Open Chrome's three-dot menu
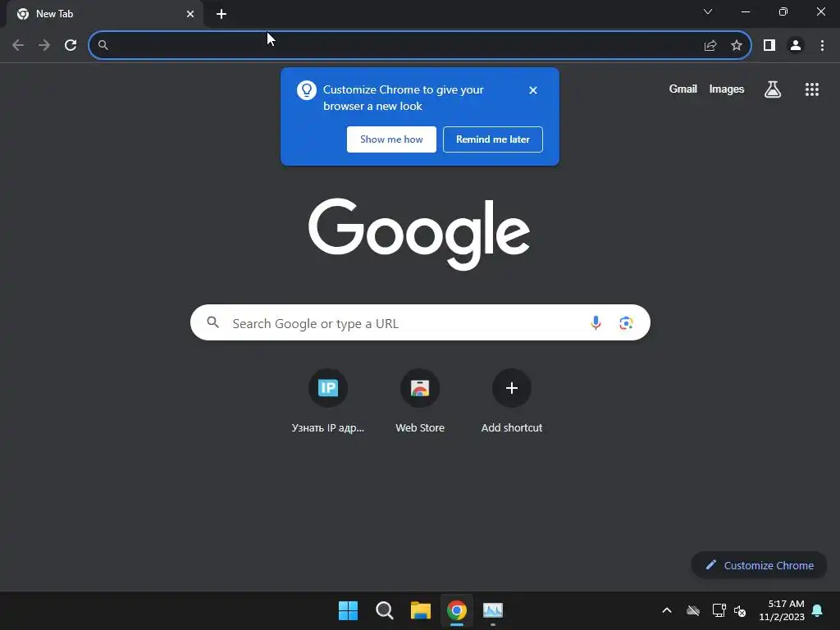Viewport: 840px width, 630px height. (x=822, y=45)
